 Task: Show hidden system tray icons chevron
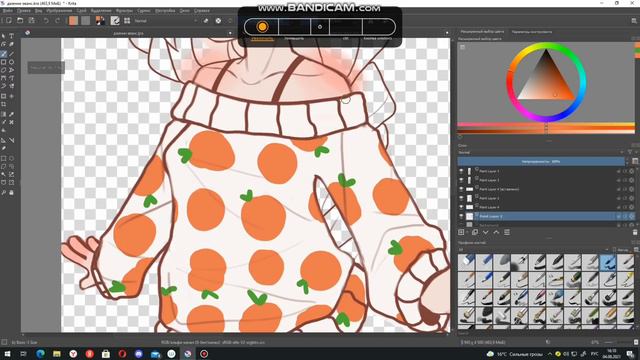pos(550,354)
